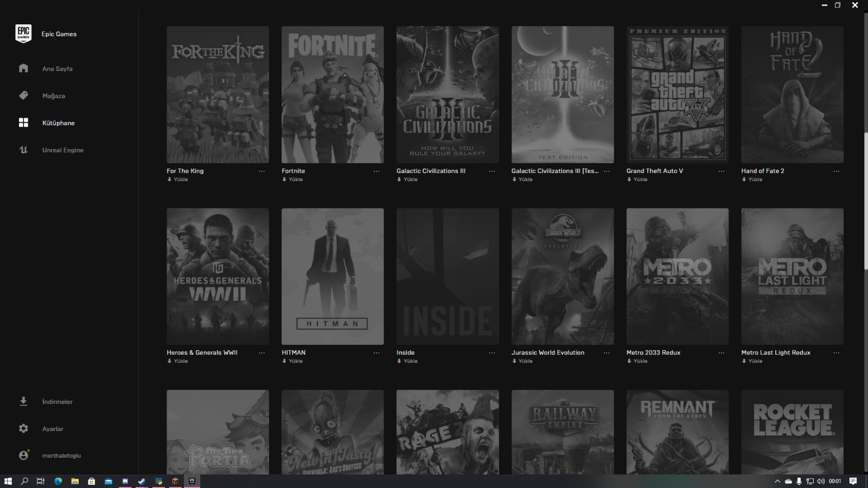Open the volume control in system tray
868x488 pixels.
coord(820,481)
